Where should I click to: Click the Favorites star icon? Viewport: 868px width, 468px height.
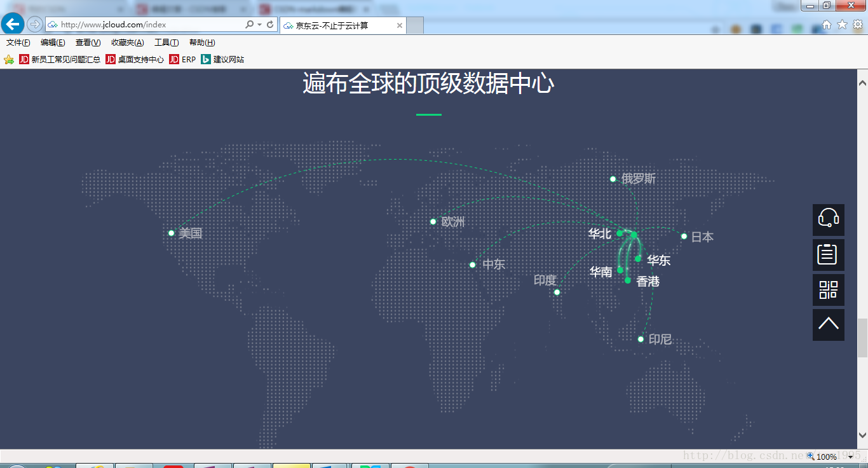(842, 25)
